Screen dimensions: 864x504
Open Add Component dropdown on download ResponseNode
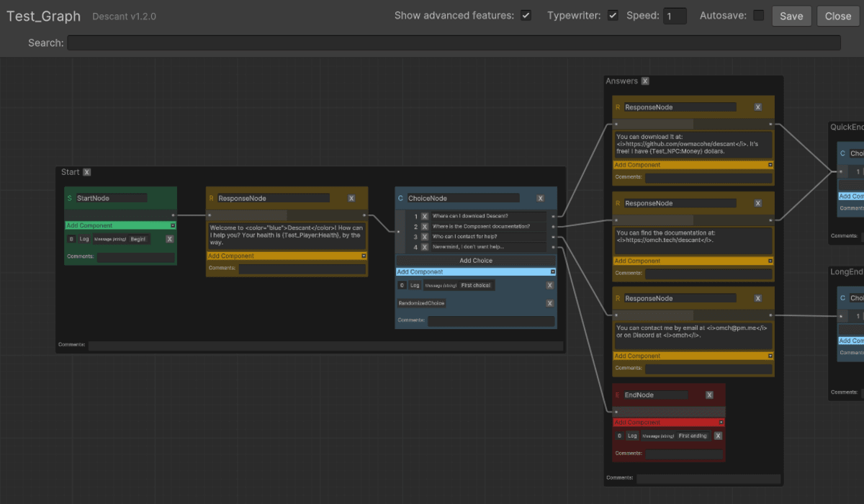coord(693,165)
